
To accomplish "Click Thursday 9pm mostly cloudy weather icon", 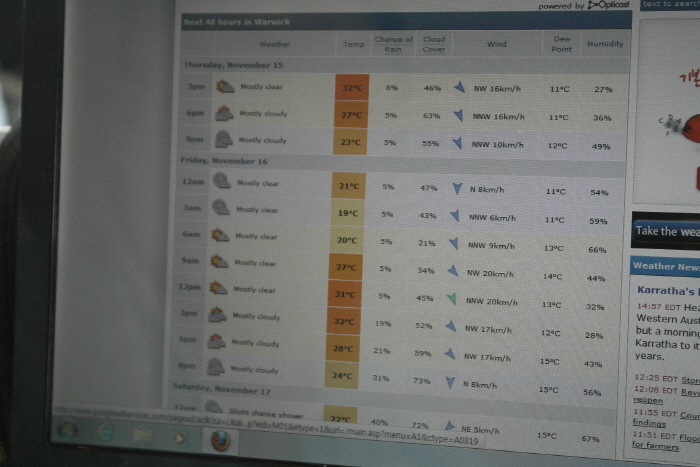I will pyautogui.click(x=223, y=141).
